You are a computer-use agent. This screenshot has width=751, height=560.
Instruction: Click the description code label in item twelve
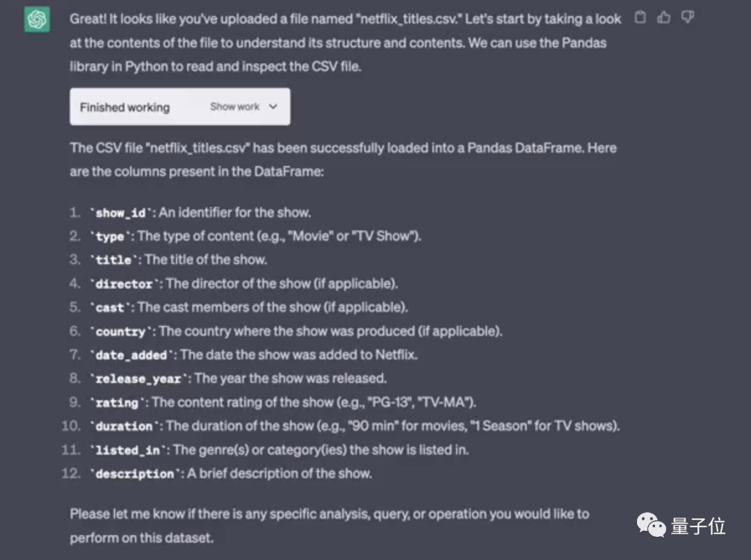pyautogui.click(x=135, y=474)
